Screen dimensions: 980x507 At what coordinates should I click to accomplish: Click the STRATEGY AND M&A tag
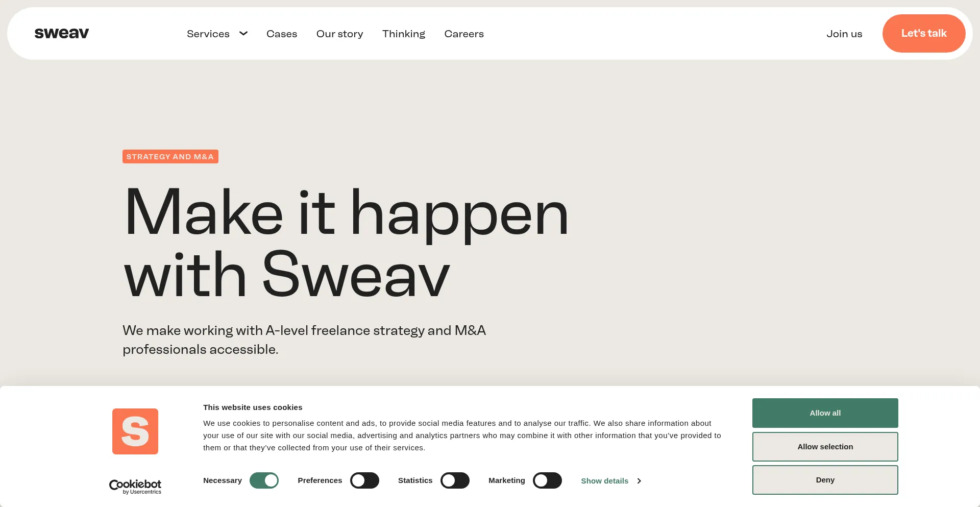pos(170,156)
